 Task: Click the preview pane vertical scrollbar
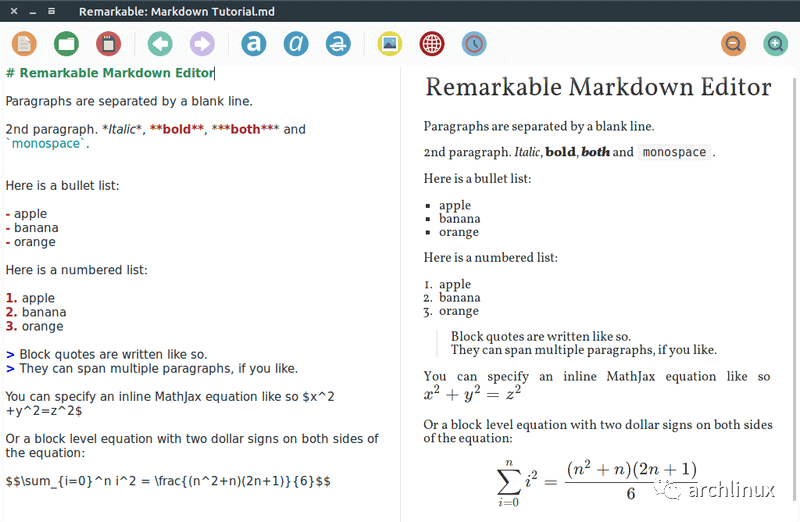794,289
